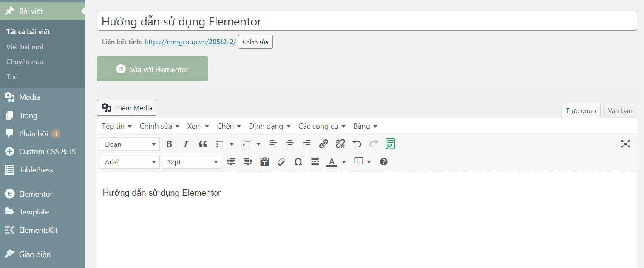Click the Thêm Media button
The image size is (644, 268).
(127, 108)
